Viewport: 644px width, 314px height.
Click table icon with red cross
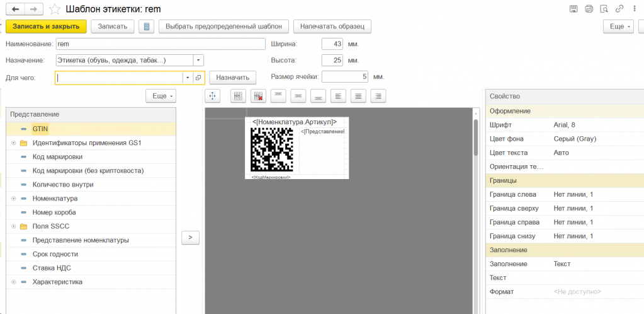[258, 96]
